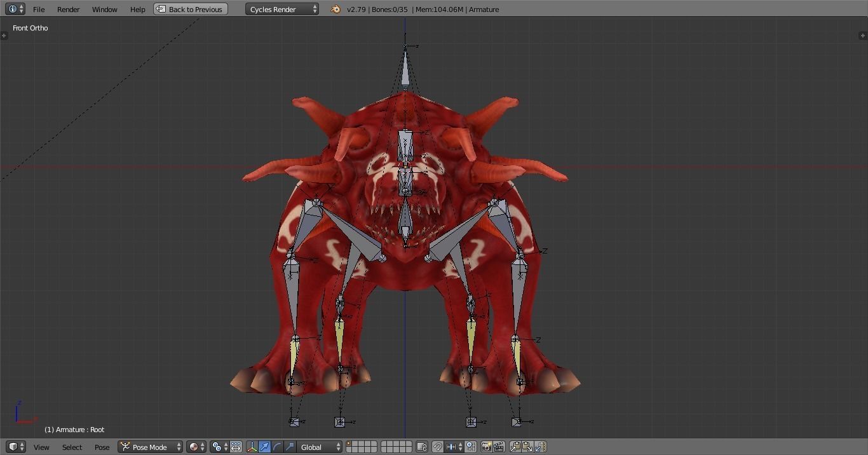Click the Mem:104.06M statistic in header
The width and height of the screenshot is (868, 455).
[439, 10]
